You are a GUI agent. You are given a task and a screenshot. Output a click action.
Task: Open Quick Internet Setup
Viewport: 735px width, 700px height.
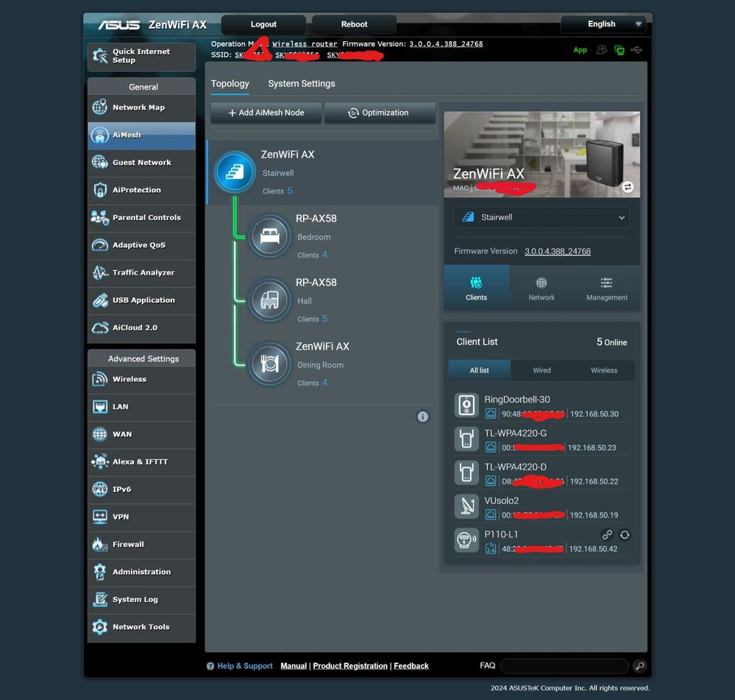[x=141, y=56]
